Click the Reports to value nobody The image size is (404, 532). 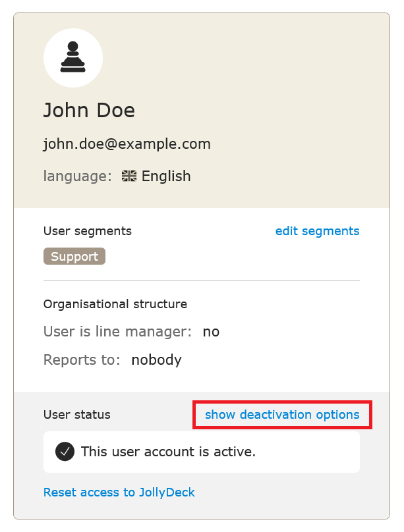[x=156, y=360]
